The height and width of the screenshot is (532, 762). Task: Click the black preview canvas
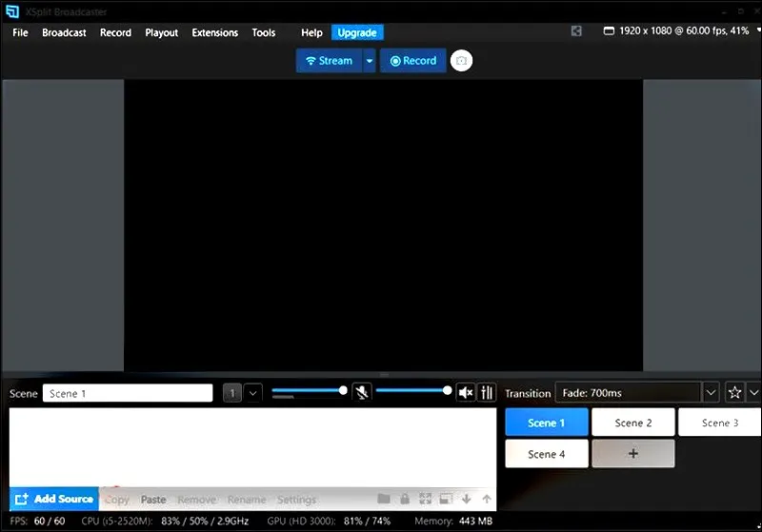384,226
